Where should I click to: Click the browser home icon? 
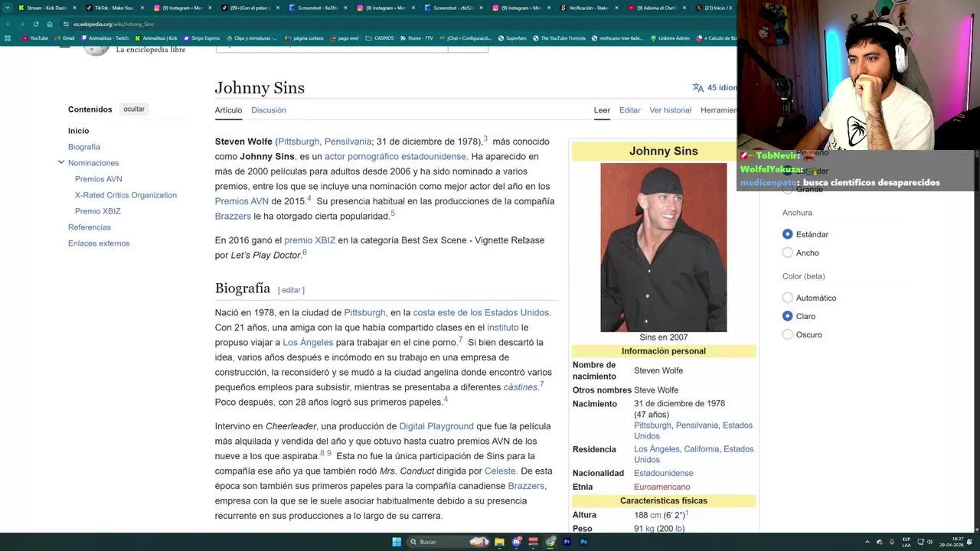pos(50,24)
